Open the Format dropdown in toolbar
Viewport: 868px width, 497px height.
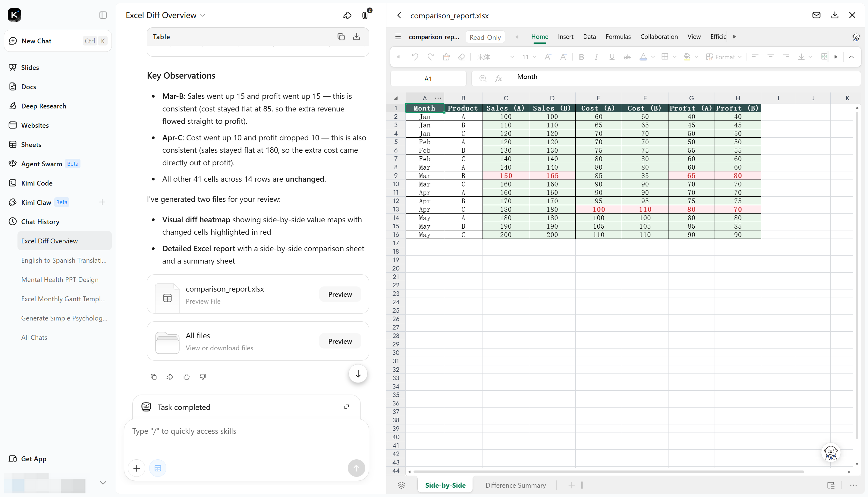coord(724,57)
